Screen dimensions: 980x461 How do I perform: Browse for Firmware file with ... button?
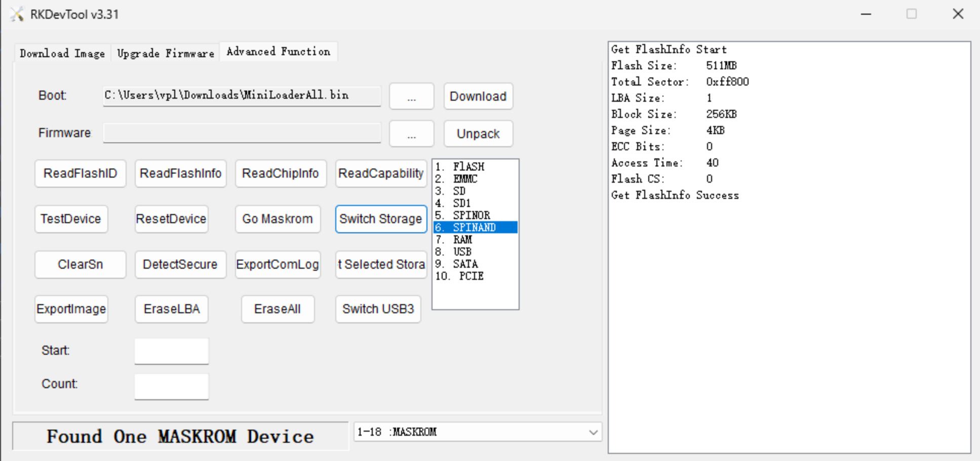click(412, 134)
